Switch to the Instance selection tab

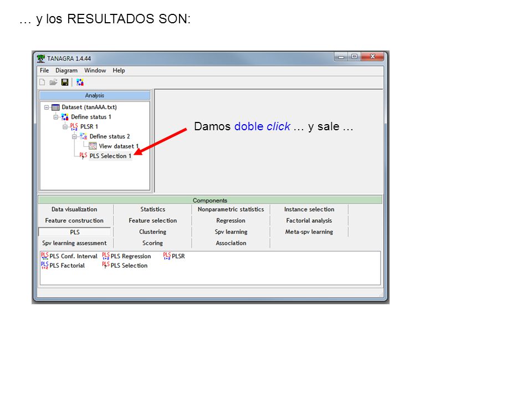309,209
